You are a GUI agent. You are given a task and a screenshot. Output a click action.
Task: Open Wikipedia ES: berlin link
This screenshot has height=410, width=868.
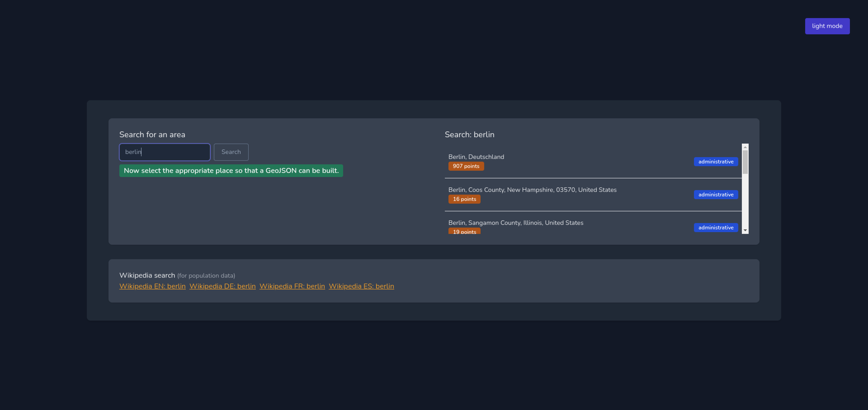(x=361, y=287)
